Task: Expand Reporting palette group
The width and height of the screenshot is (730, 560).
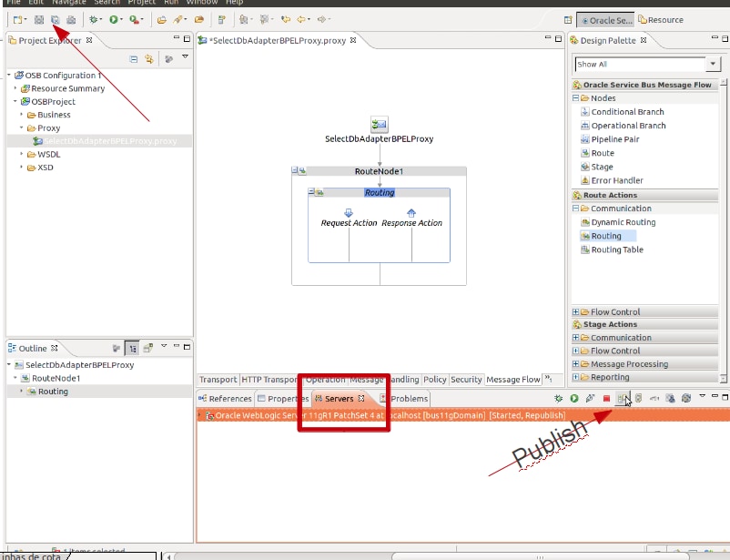Action: (575, 377)
